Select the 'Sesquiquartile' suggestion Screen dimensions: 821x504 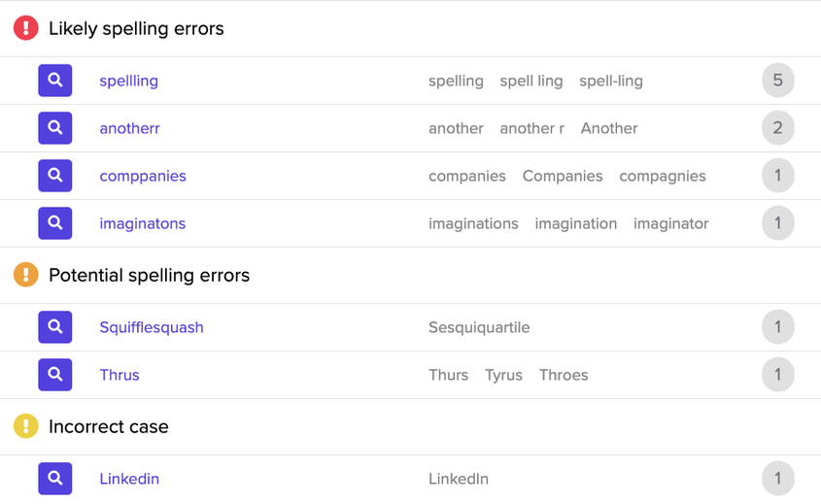[479, 327]
